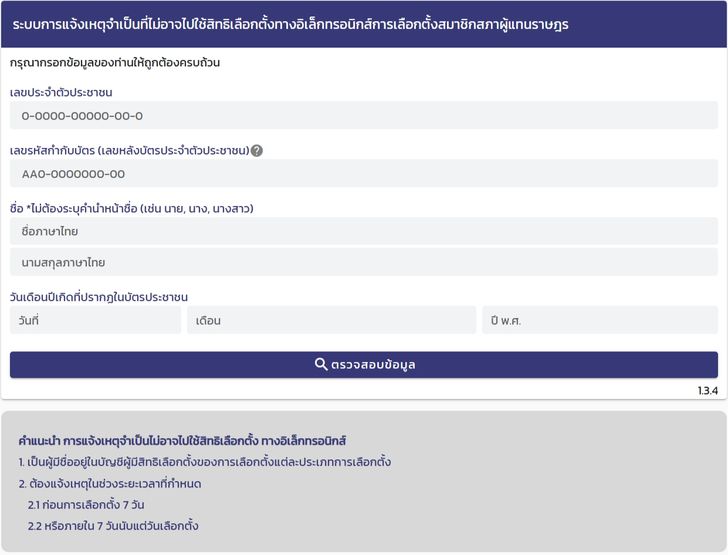Click guidance item 2.1 ก่อนการเลือกตั้ง 7 วัน
Viewport: 728px width, 555px height.
tap(86, 505)
